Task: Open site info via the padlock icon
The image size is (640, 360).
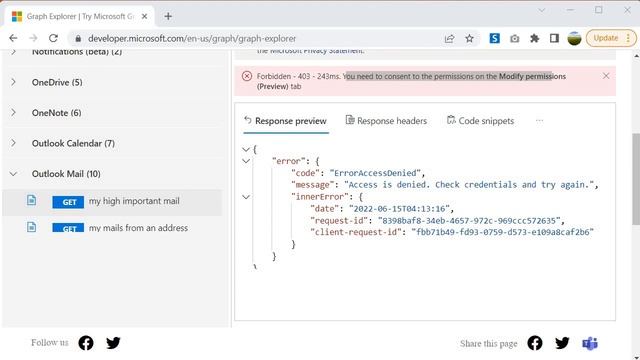Action: (78, 38)
